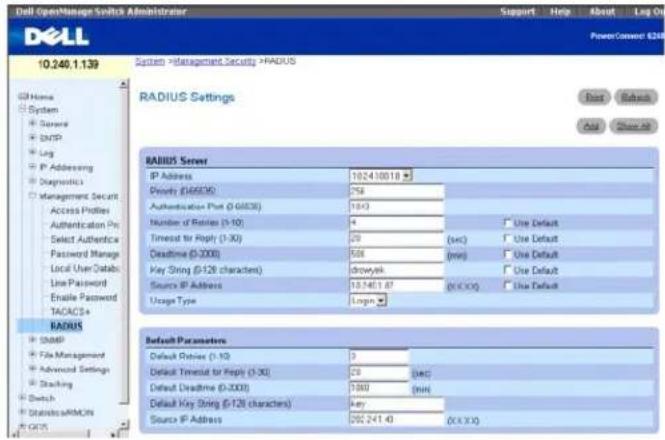
Task: Click the Default Retries input field
Action: pyautogui.click(x=379, y=356)
